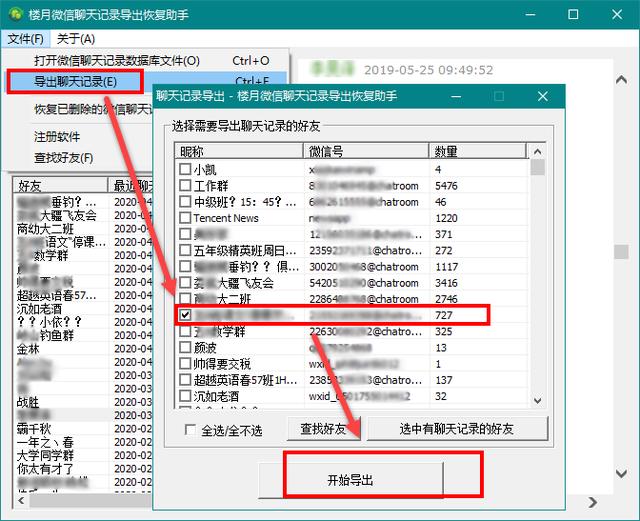Check the 工作群 row checkbox
640x521 pixels.
tap(185, 185)
